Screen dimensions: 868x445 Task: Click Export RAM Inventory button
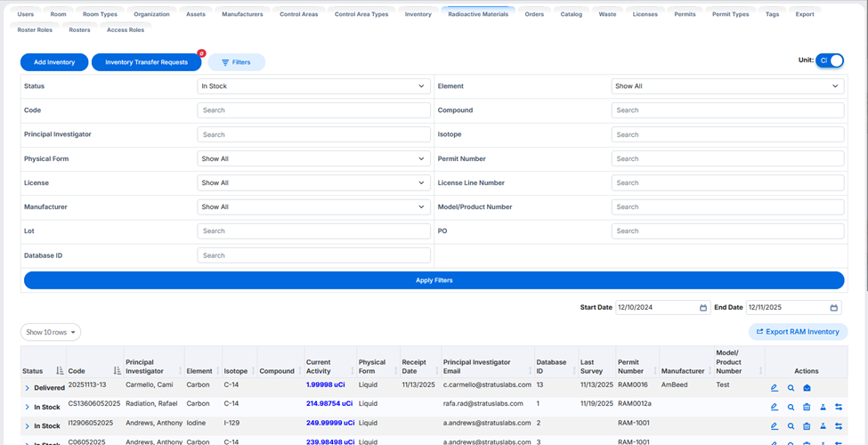(x=798, y=332)
